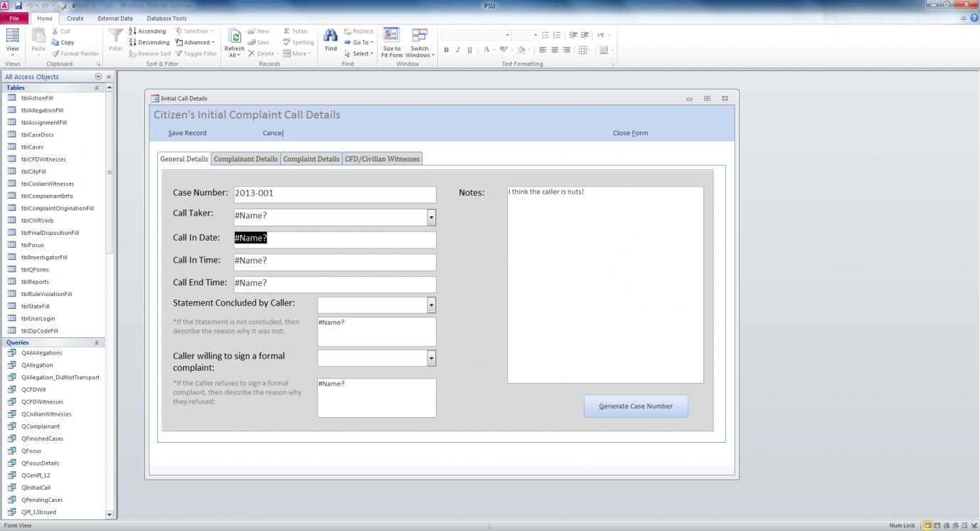The image size is (980, 531).
Task: Open the Statement Concluded by Caller dropdown
Action: coord(431,305)
